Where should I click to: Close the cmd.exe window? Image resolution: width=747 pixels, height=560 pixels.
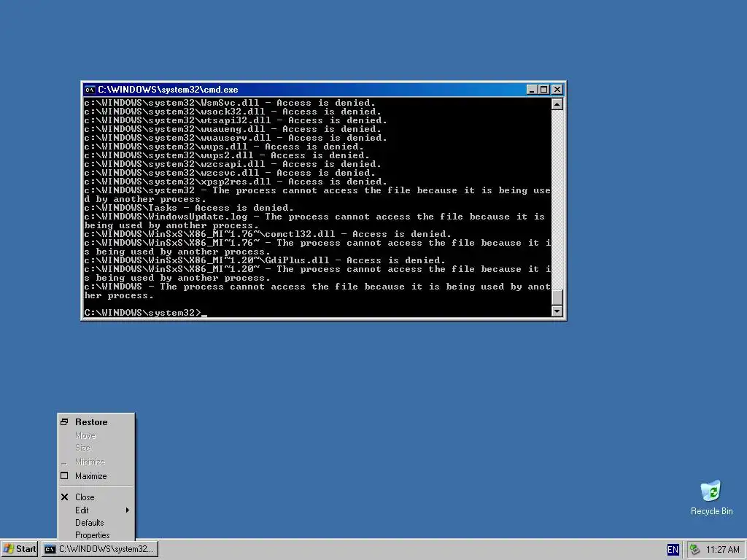(557, 90)
